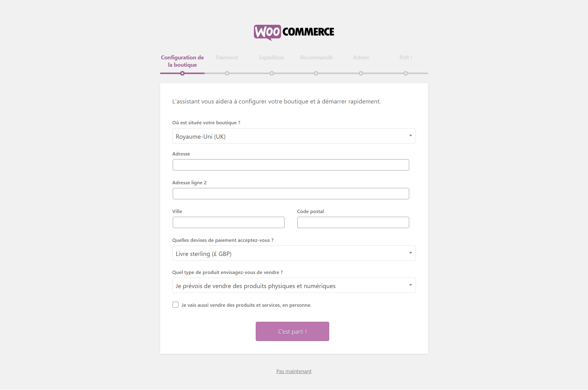Click the C'est parti ! button
This screenshot has height=390, width=588.
pos(292,331)
